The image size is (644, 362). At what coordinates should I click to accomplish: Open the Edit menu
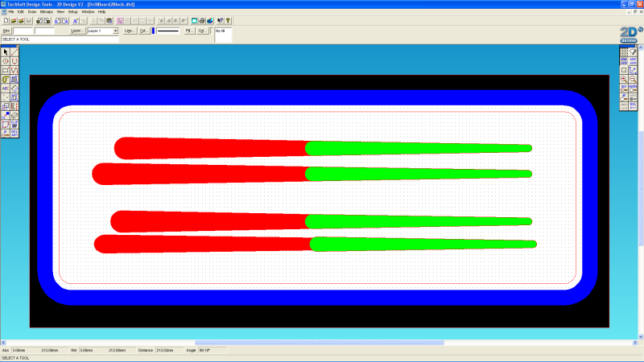[21, 12]
